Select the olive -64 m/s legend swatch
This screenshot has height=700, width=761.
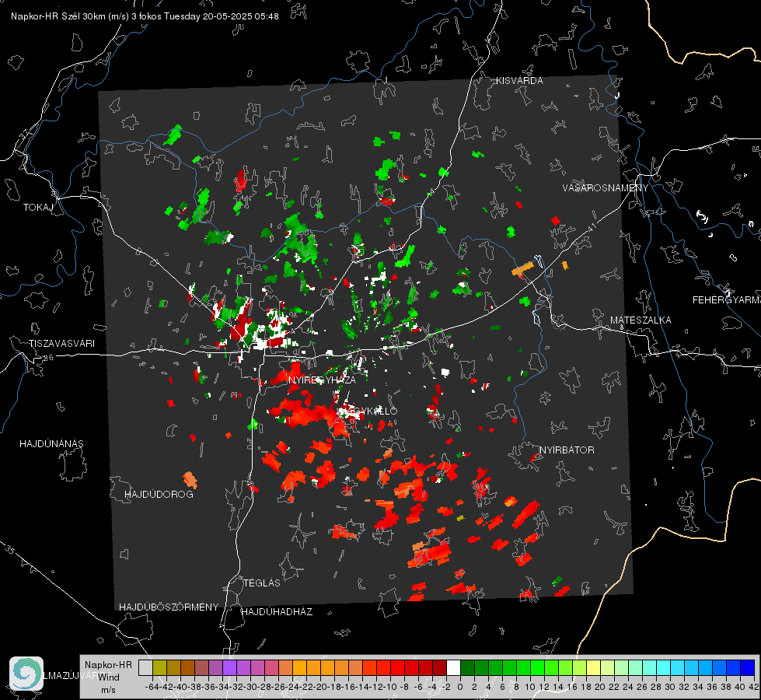click(159, 667)
